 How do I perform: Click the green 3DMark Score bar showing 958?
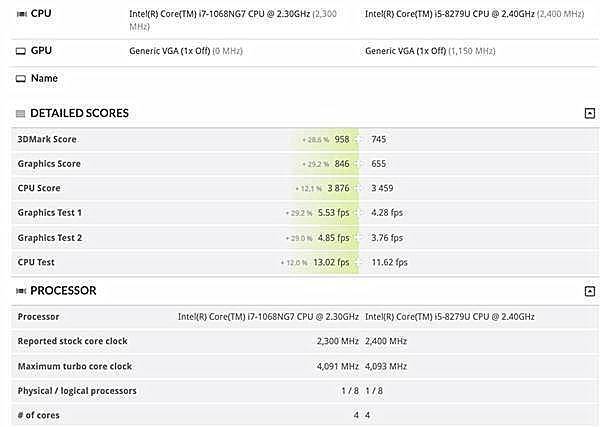(326, 139)
